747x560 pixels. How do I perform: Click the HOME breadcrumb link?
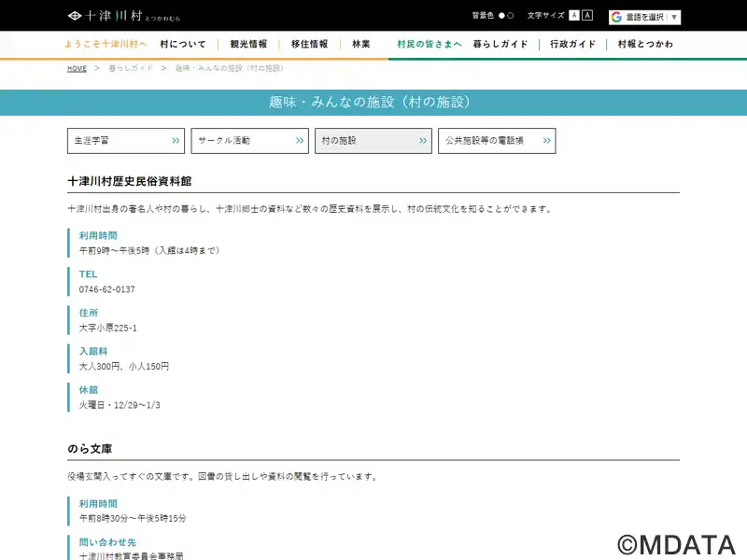pos(77,69)
